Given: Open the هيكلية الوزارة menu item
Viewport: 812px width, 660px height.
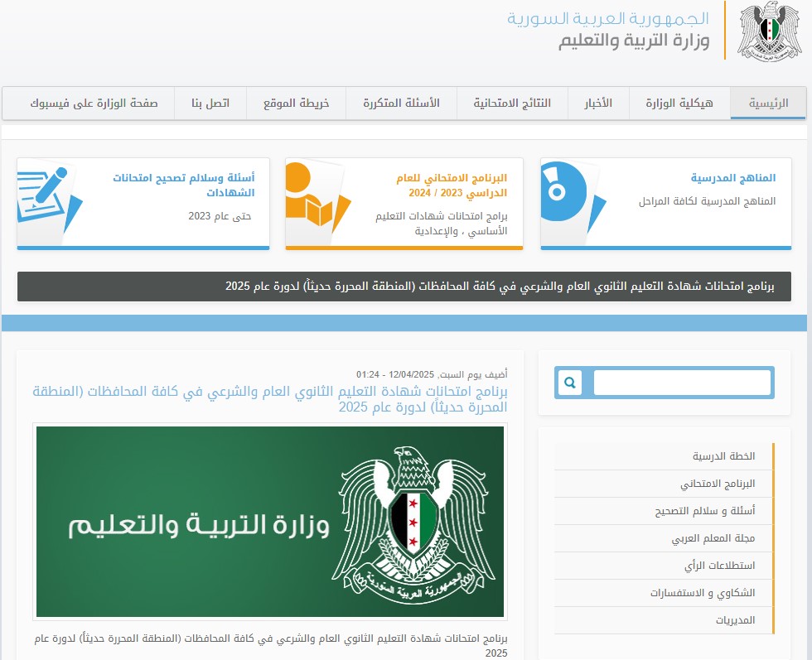Looking at the screenshot, I should click(x=679, y=103).
